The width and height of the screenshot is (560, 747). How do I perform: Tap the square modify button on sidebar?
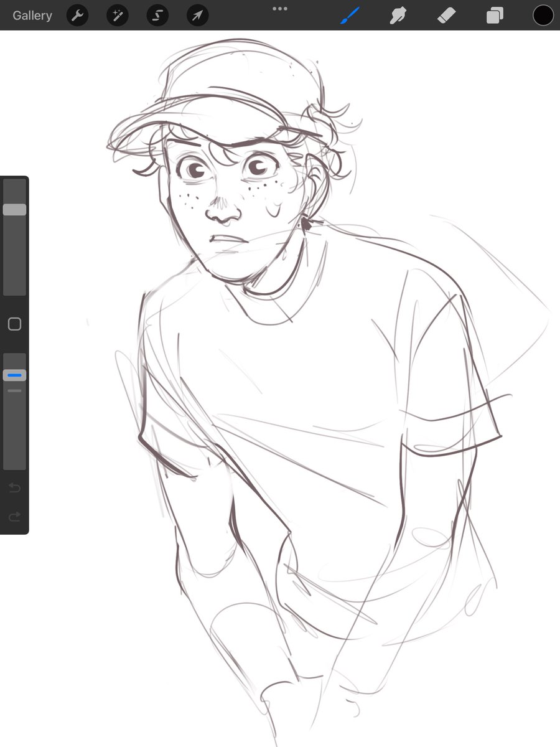point(14,324)
